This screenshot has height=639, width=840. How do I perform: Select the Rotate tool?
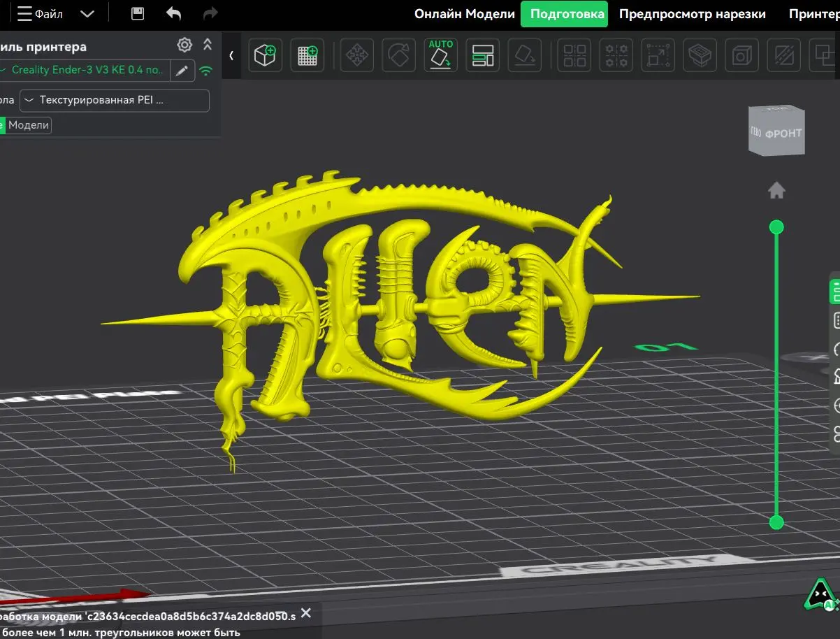click(398, 55)
